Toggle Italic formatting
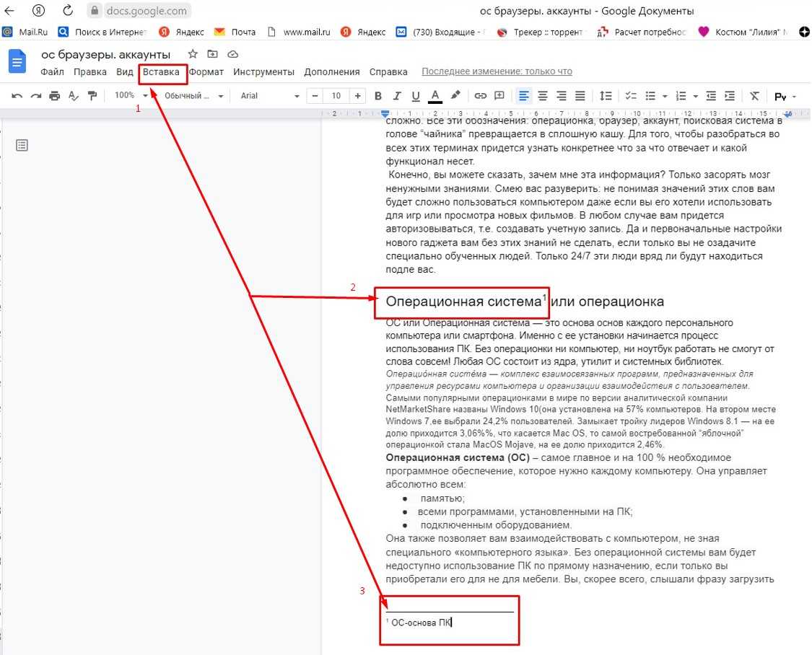812x655 pixels. [396, 96]
